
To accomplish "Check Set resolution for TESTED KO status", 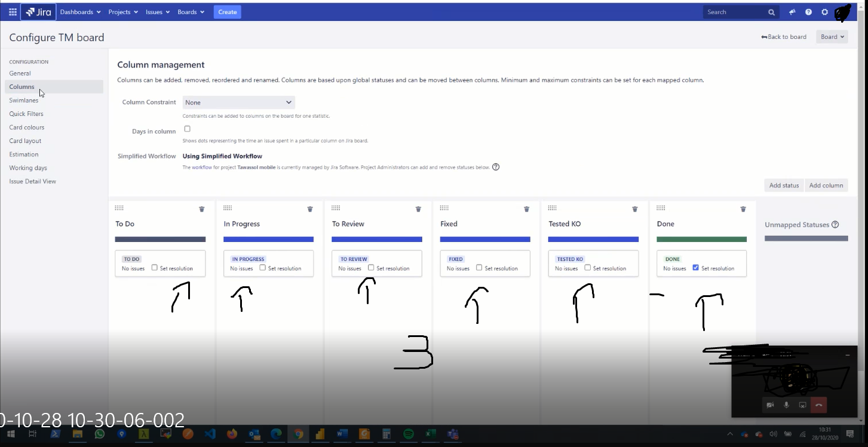I will click(x=587, y=268).
